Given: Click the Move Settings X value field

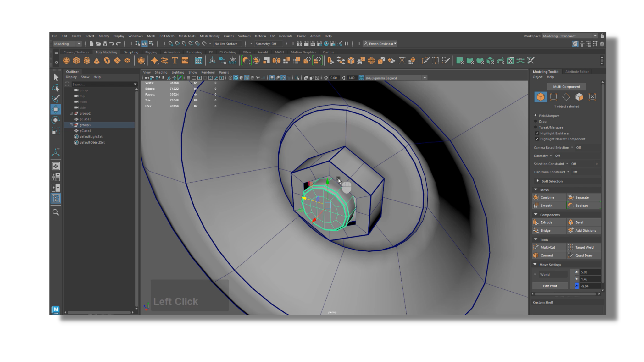Looking at the screenshot, I should coord(590,272).
